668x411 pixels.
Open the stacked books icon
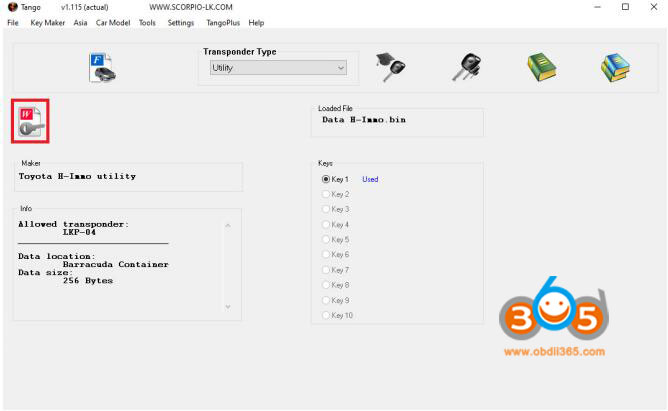point(615,67)
